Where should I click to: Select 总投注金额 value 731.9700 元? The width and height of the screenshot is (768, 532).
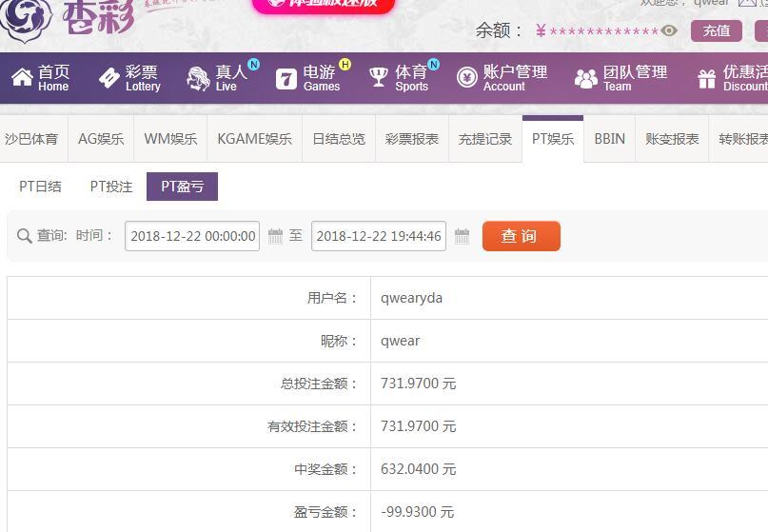point(419,384)
